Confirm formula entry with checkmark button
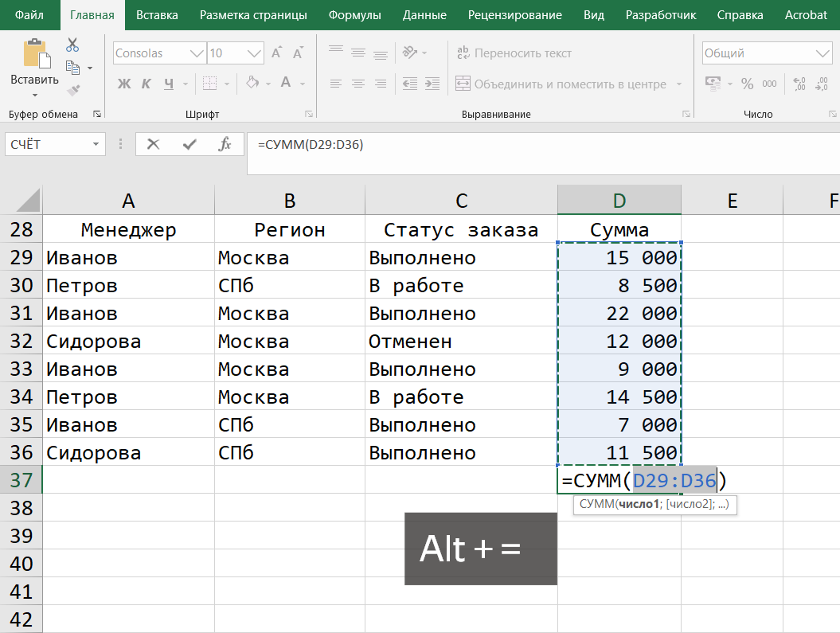Image resolution: width=840 pixels, height=633 pixels. tap(189, 144)
